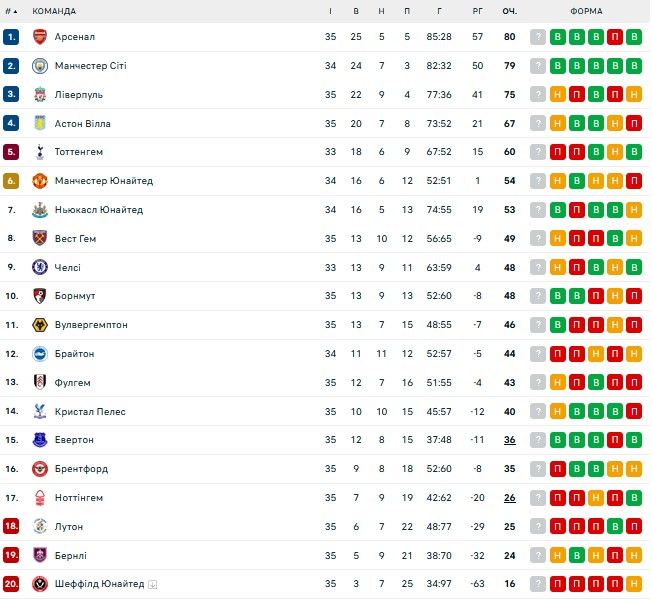Image resolution: width=652 pixels, height=600 pixels.
Task: Open the Кристал Пелес team link
Action: pos(90,411)
